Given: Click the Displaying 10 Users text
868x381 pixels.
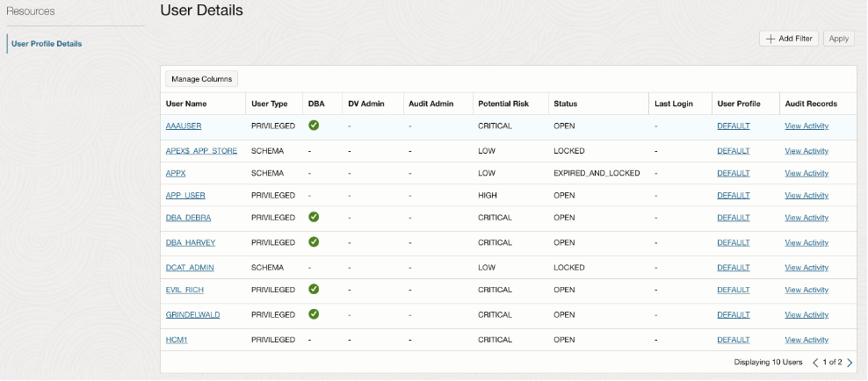Looking at the screenshot, I should click(768, 363).
